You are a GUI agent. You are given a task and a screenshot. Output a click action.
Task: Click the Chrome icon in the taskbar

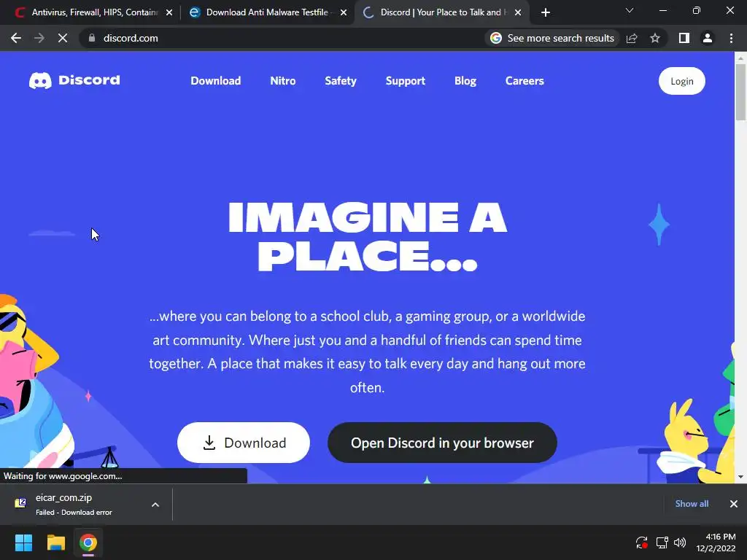pyautogui.click(x=88, y=542)
